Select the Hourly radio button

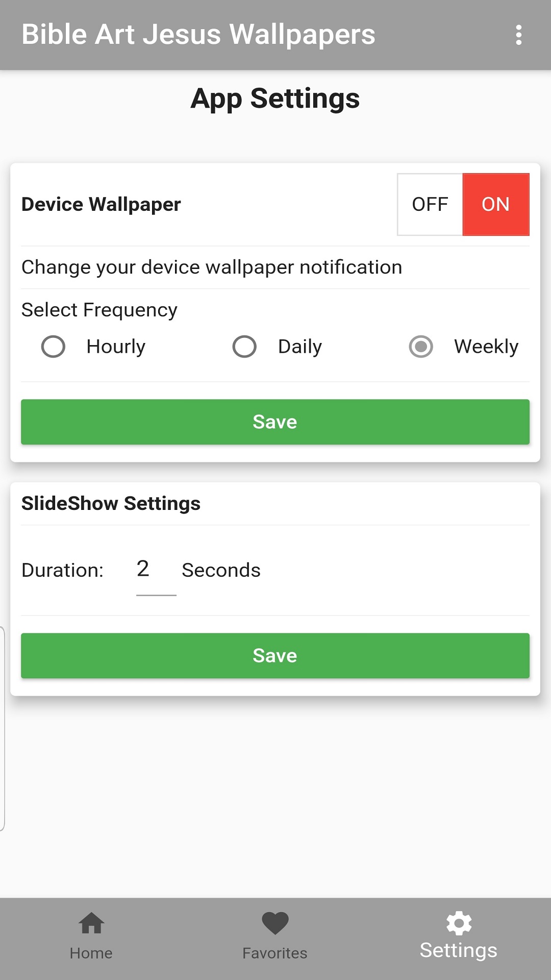pyautogui.click(x=53, y=347)
